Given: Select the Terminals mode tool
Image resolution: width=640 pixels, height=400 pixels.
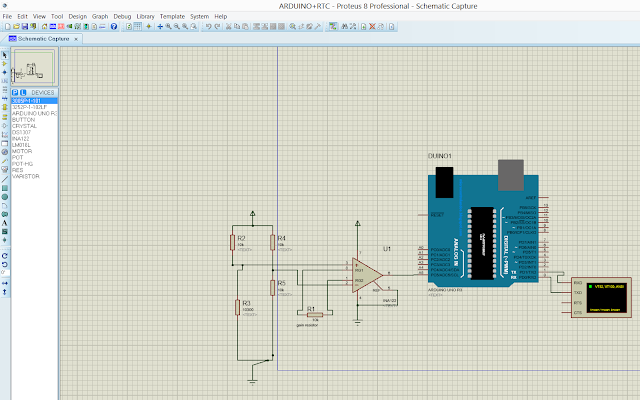Looking at the screenshot, I should (x=5, y=117).
